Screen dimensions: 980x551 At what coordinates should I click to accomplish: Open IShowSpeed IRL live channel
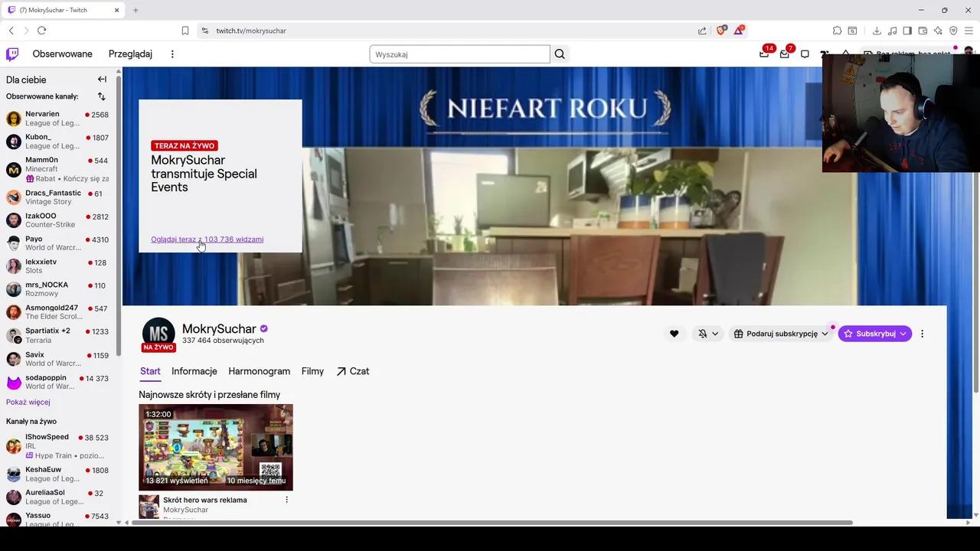[58, 446]
